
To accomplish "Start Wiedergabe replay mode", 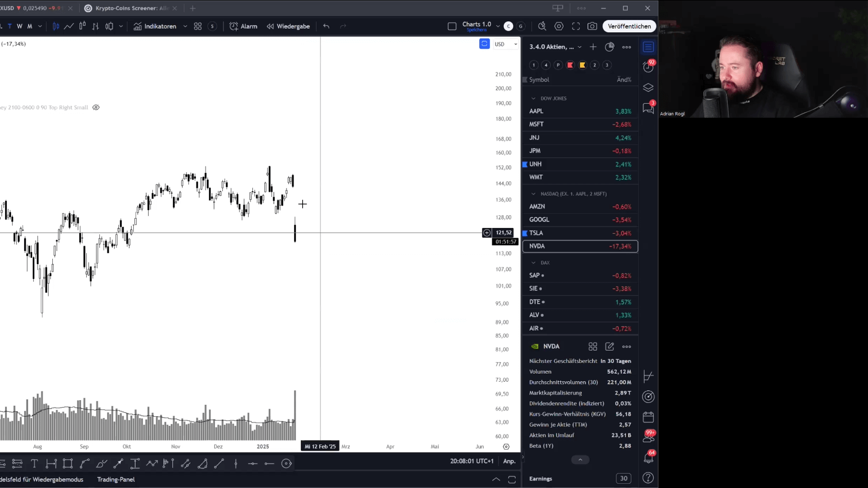I will (x=288, y=26).
